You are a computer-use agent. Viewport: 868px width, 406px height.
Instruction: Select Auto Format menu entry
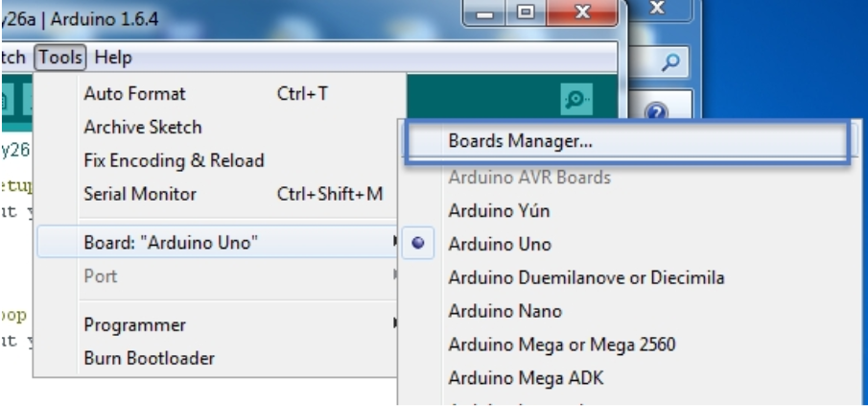(x=220, y=94)
